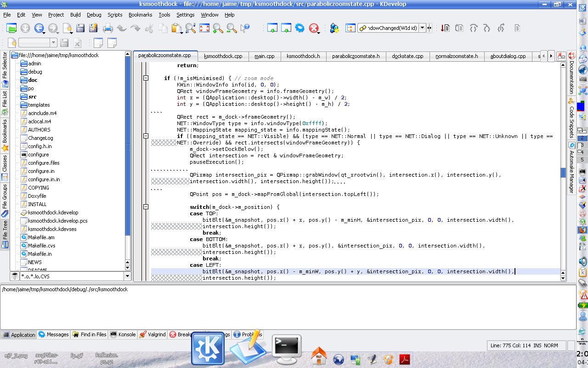Image resolution: width=588 pixels, height=368 pixels.
Task: Click the What's This help pointer icon
Action: (245, 28)
